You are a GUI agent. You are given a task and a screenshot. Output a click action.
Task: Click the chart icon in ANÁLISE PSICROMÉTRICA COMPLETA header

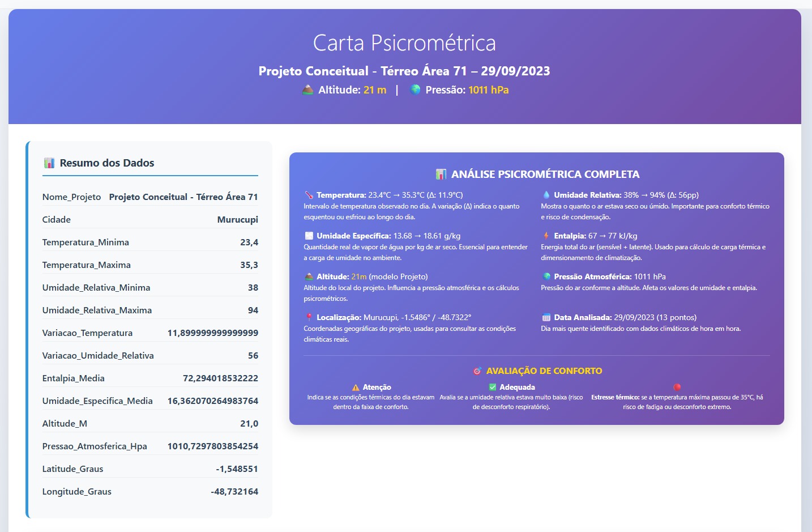tap(441, 174)
